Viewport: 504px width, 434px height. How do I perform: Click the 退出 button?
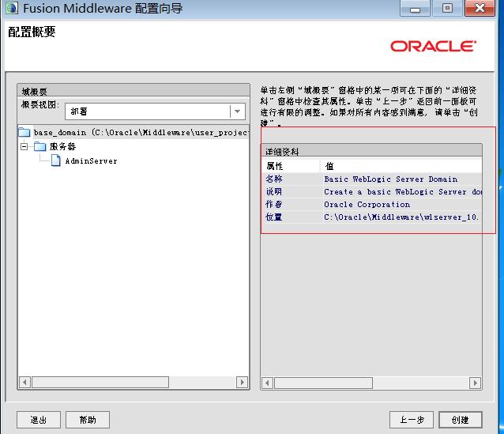[x=39, y=420]
